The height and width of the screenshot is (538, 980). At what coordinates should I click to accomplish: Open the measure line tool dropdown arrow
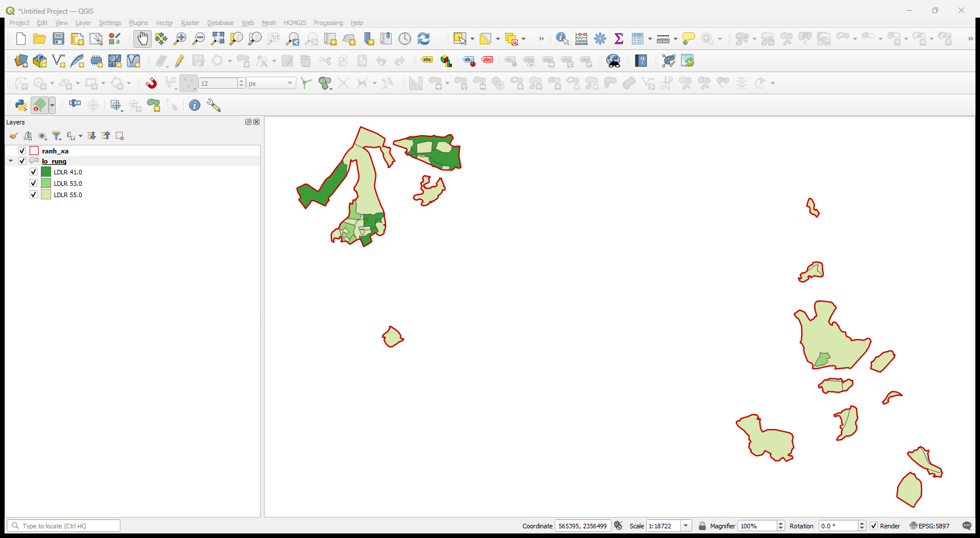676,39
